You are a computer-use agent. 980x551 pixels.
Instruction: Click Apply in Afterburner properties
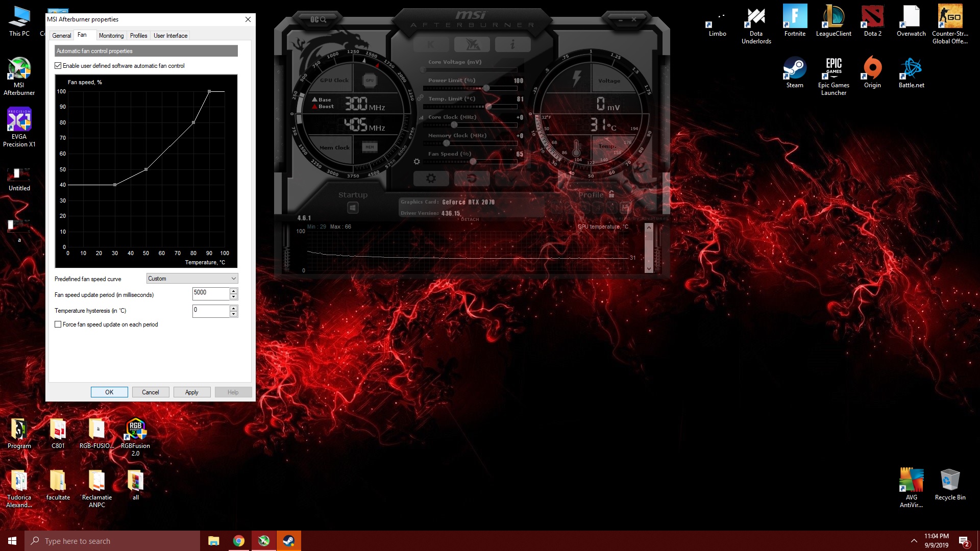point(192,392)
